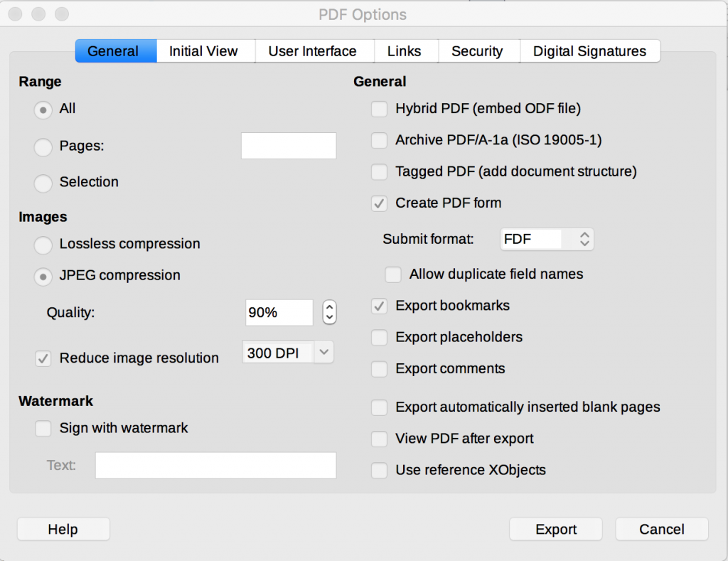Image resolution: width=728 pixels, height=561 pixels.
Task: Enable Sign with watermark
Action: coord(43,428)
